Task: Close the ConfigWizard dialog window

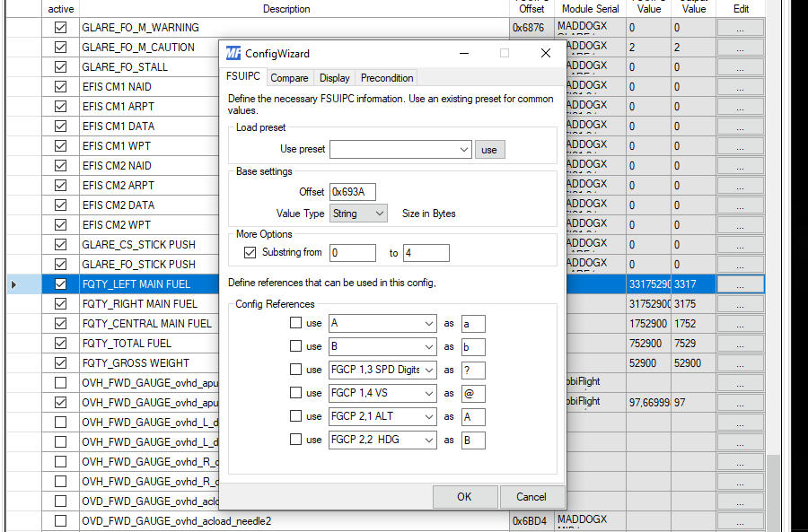Action: (545, 53)
